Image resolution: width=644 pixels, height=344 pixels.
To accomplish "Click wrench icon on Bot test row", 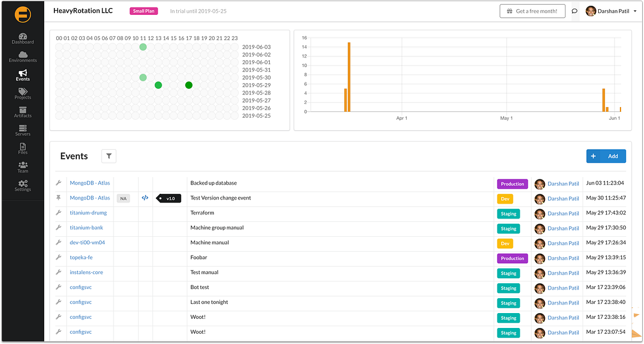I will [59, 287].
